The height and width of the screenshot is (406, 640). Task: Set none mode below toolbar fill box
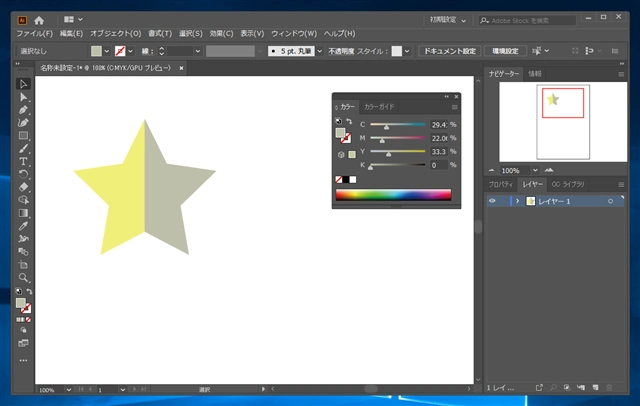click(x=28, y=319)
